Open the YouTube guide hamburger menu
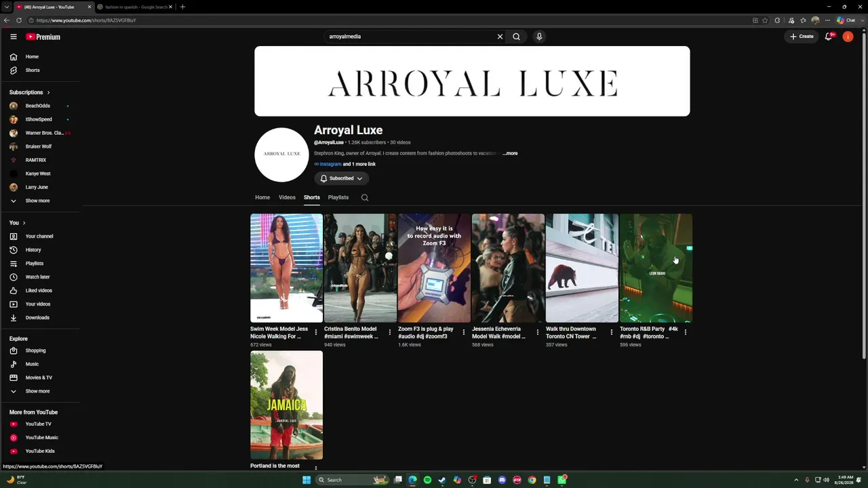Viewport: 868px width, 488px height. 13,37
